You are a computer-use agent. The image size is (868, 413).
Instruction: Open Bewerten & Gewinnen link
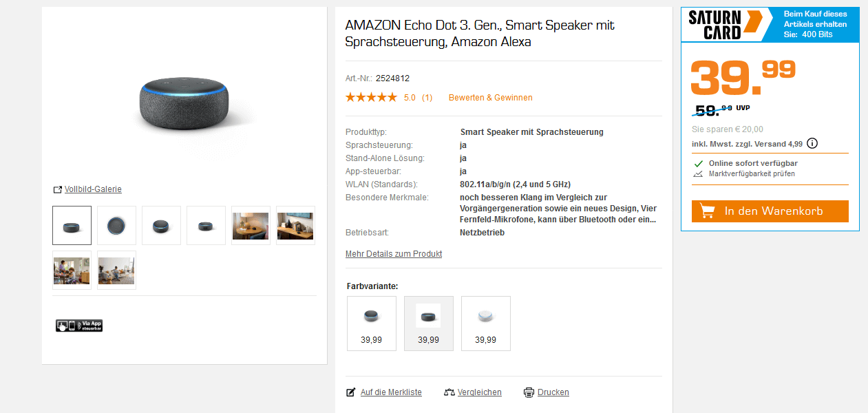click(x=490, y=98)
